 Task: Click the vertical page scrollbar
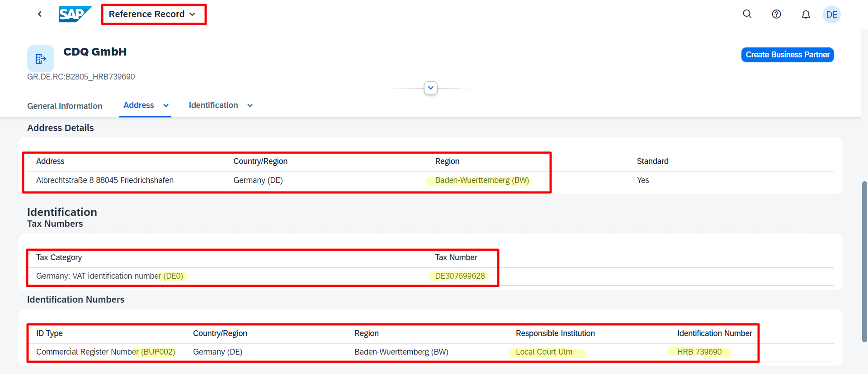pyautogui.click(x=864, y=262)
